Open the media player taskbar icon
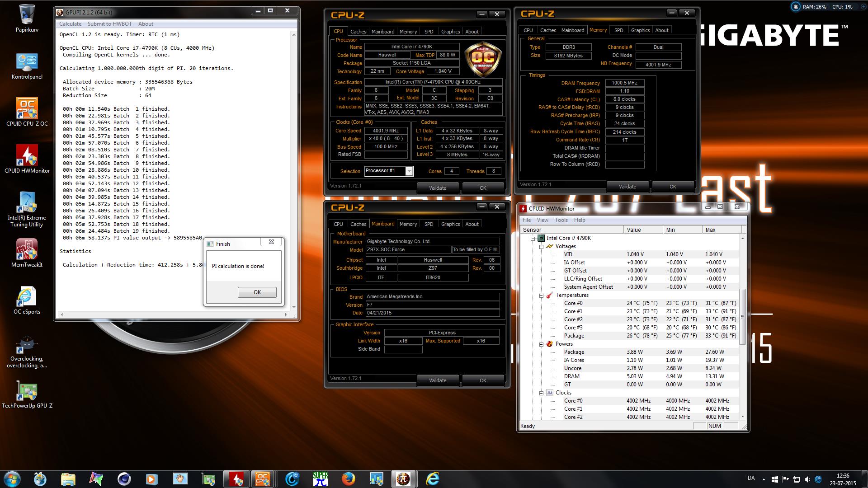This screenshot has height=488, width=868. (x=151, y=479)
